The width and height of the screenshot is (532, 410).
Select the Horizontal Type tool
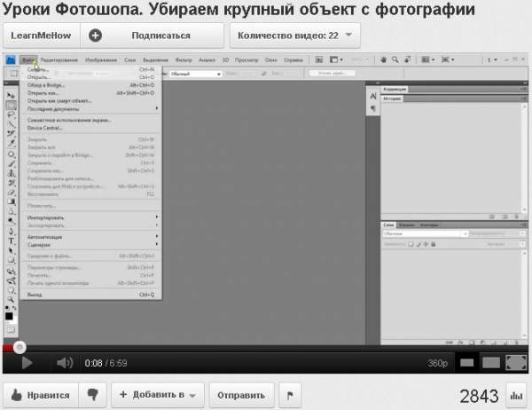coord(11,241)
